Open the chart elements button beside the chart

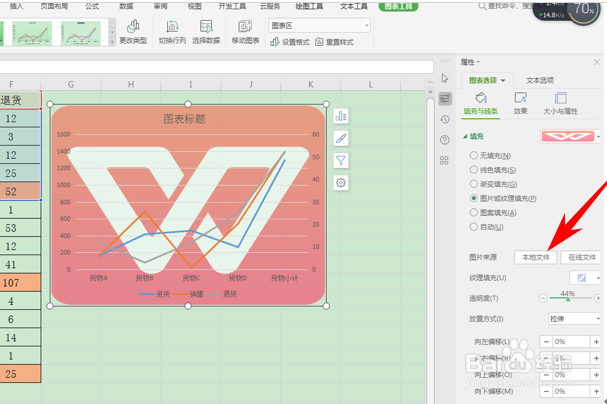coord(341,116)
